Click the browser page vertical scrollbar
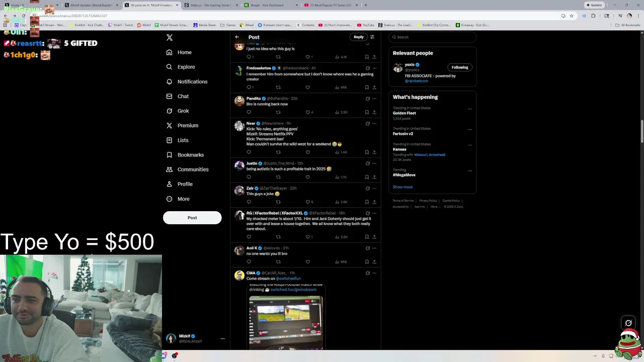Screen dimensions: 644x362 pos(641,132)
